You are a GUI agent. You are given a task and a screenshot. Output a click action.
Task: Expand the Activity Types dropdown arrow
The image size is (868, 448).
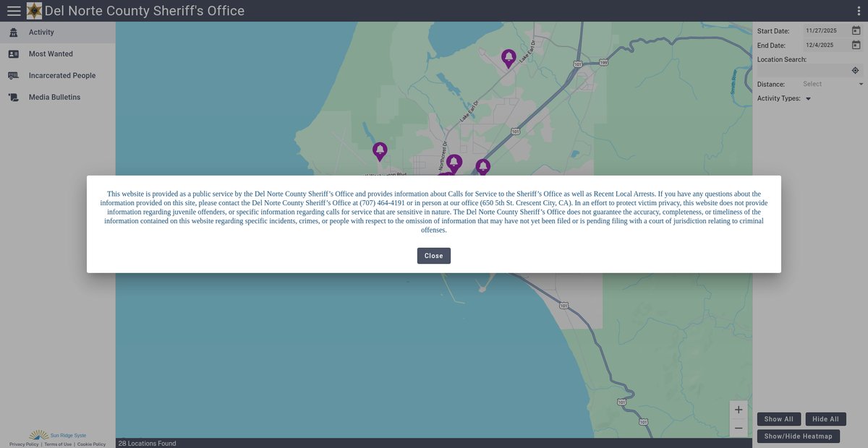click(x=808, y=98)
